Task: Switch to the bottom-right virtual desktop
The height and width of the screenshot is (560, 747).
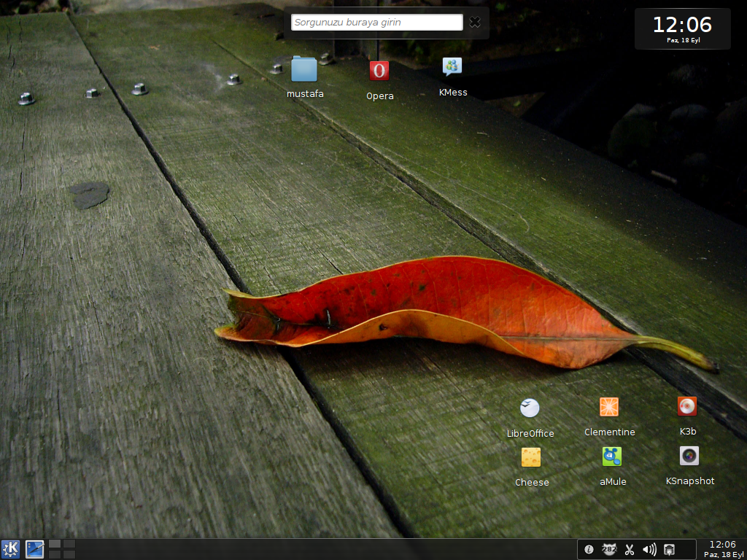Action: pos(69,555)
